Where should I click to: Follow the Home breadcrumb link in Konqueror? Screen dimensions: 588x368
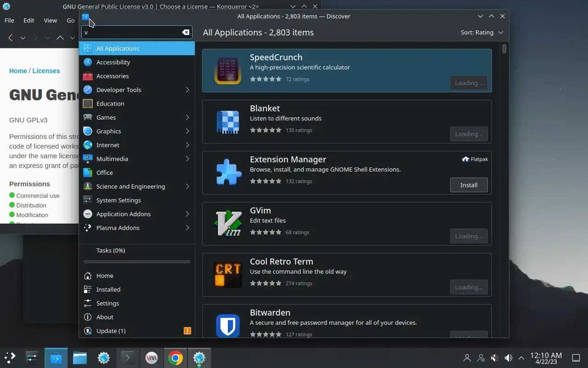(18, 71)
